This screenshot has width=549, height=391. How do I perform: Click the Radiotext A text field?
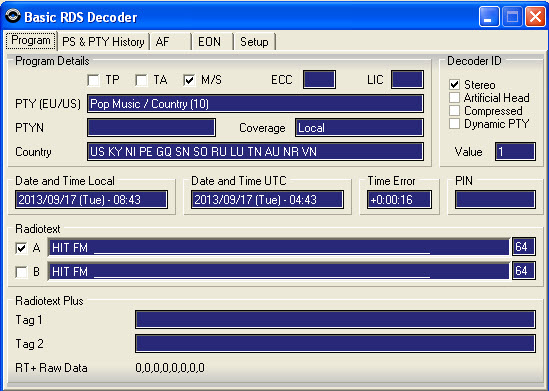[279, 247]
